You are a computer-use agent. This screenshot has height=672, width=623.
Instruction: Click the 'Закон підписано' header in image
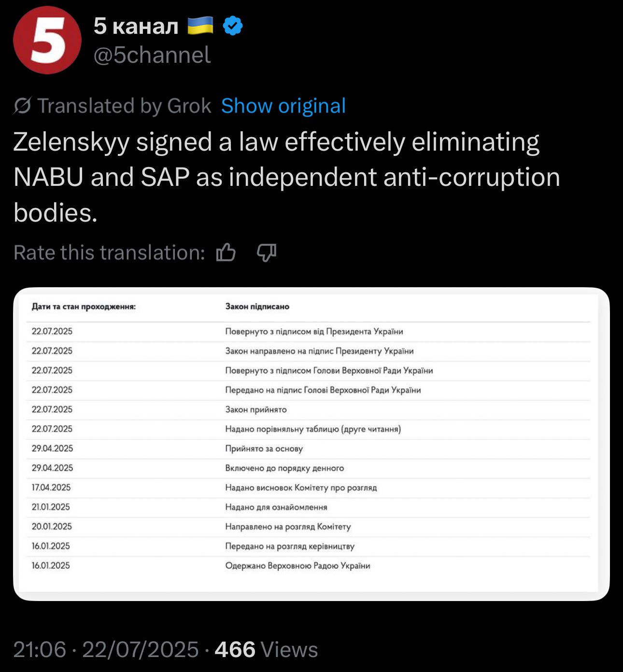click(x=257, y=307)
